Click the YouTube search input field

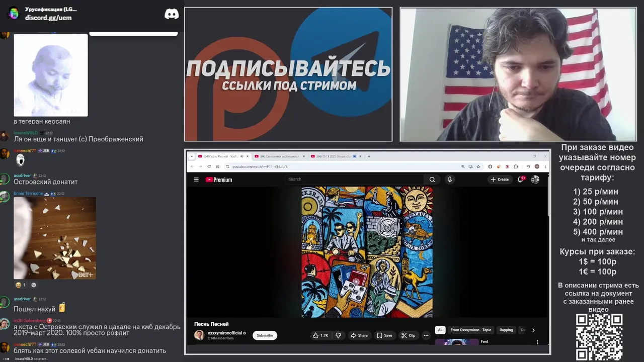[x=355, y=179]
